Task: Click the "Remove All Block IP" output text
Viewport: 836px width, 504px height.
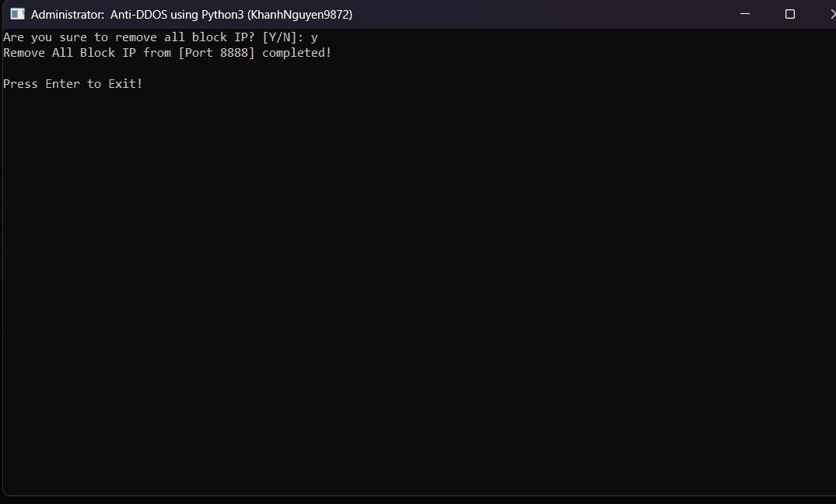Action: point(69,53)
